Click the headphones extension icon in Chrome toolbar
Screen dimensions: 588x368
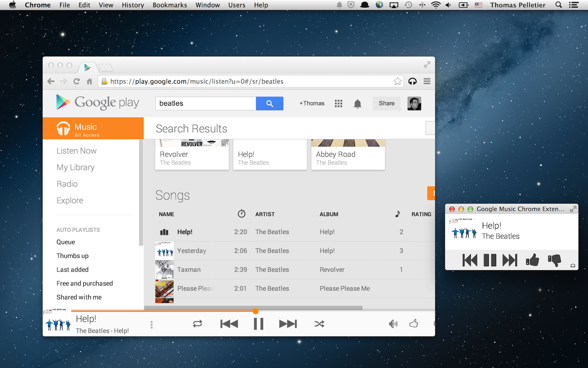[413, 81]
